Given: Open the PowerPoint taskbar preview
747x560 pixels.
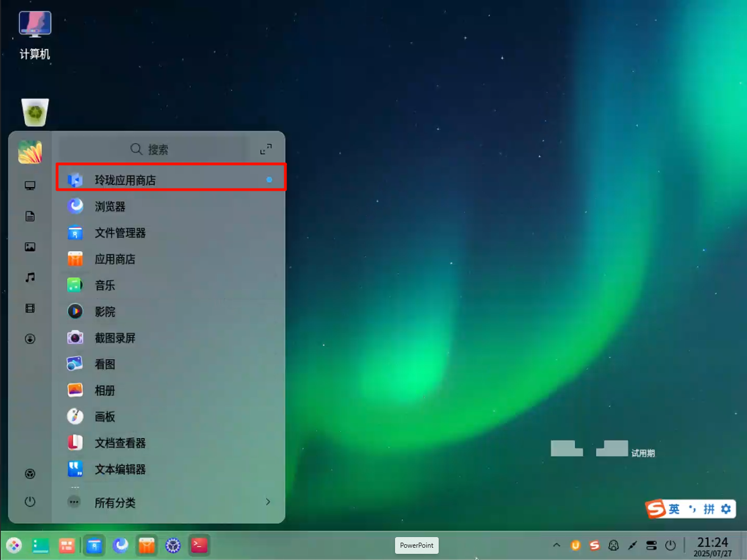Looking at the screenshot, I should tap(416, 545).
